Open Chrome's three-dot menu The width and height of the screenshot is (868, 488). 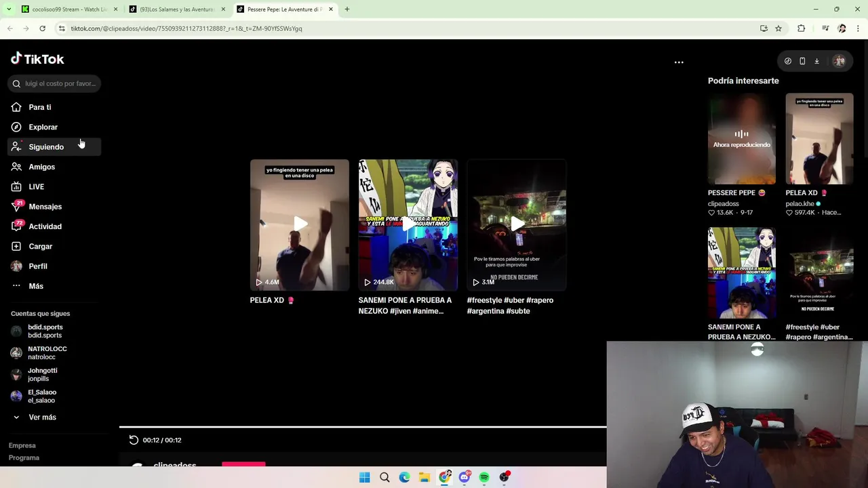(x=859, y=28)
